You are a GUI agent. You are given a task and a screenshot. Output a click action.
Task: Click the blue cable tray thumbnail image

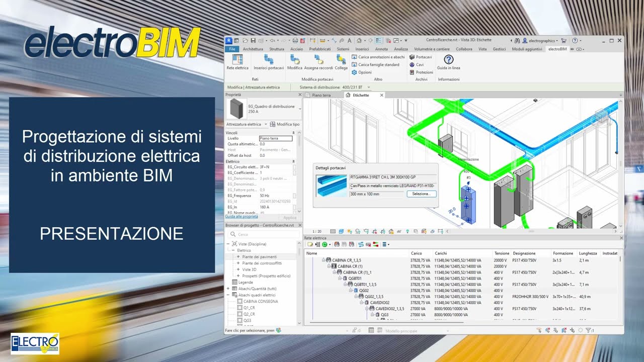[x=332, y=186]
